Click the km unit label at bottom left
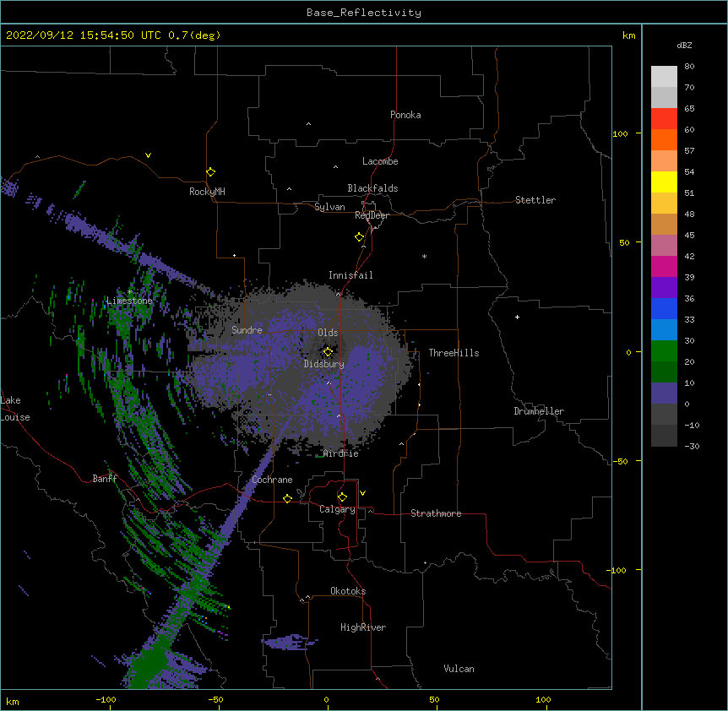 pos(13,701)
